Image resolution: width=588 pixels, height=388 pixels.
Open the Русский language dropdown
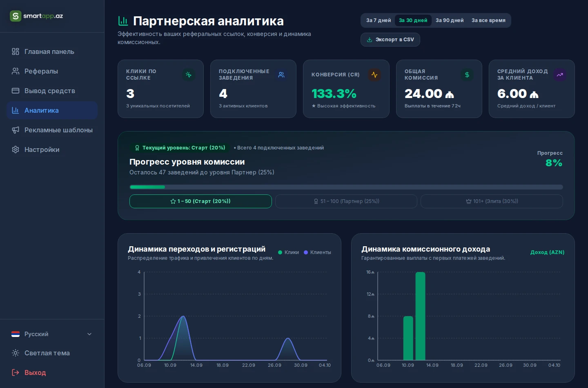click(x=52, y=334)
